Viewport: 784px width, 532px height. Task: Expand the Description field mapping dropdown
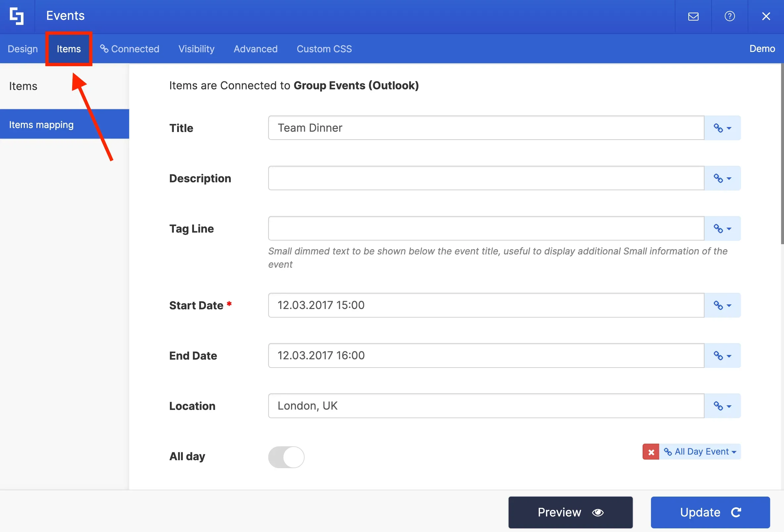(x=722, y=178)
